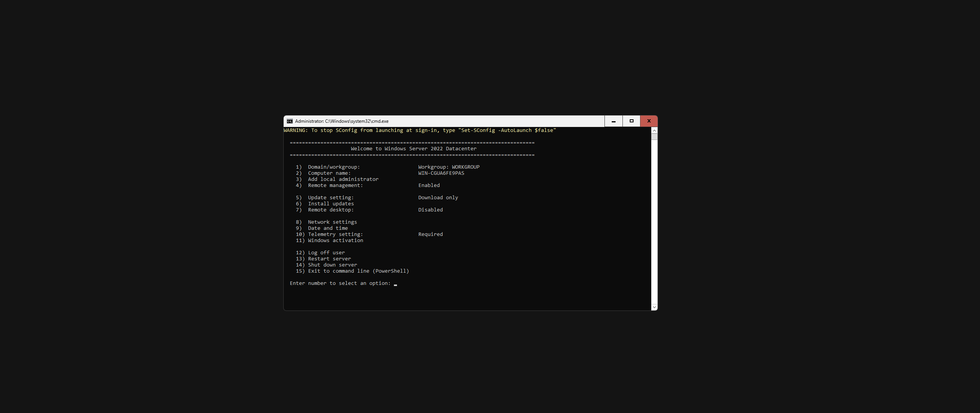Click the scrollbar up arrow

[x=654, y=131]
